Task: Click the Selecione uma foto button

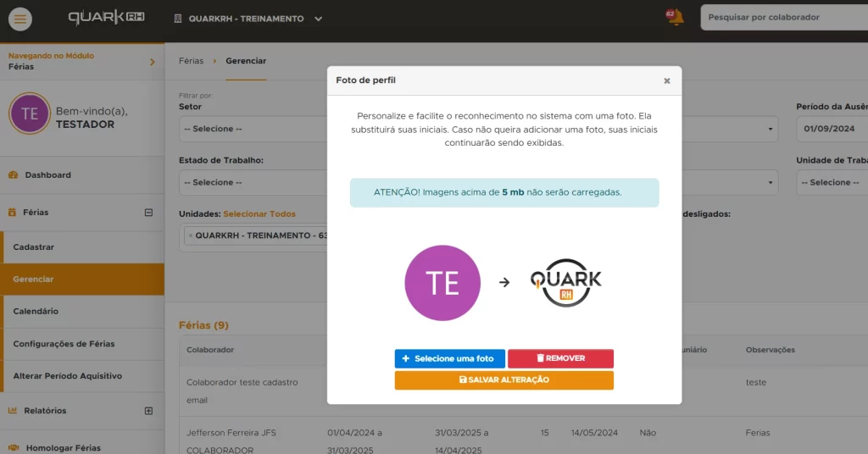Action: [x=449, y=358]
